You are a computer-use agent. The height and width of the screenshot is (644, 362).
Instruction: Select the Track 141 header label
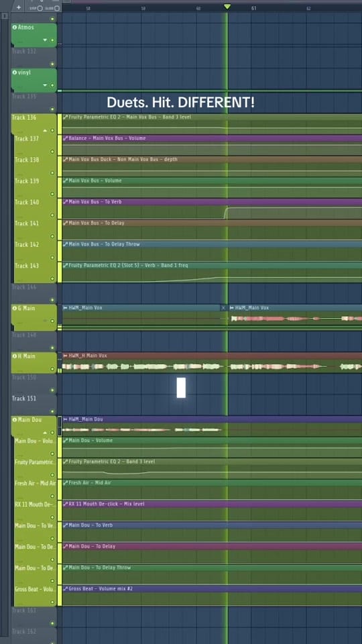click(27, 223)
